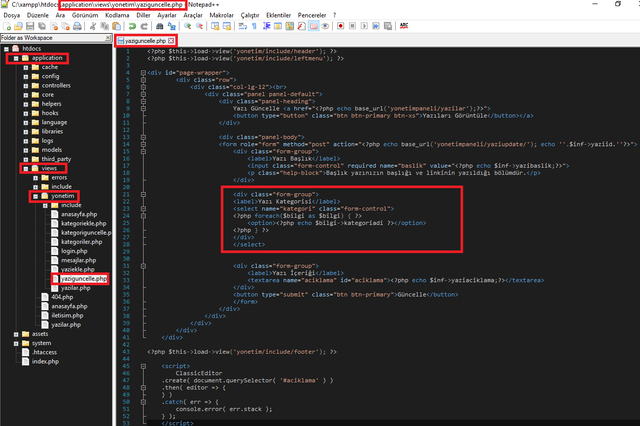Cut selection using the scissors icon
Viewport: 640px width, 426px height.
93,26
